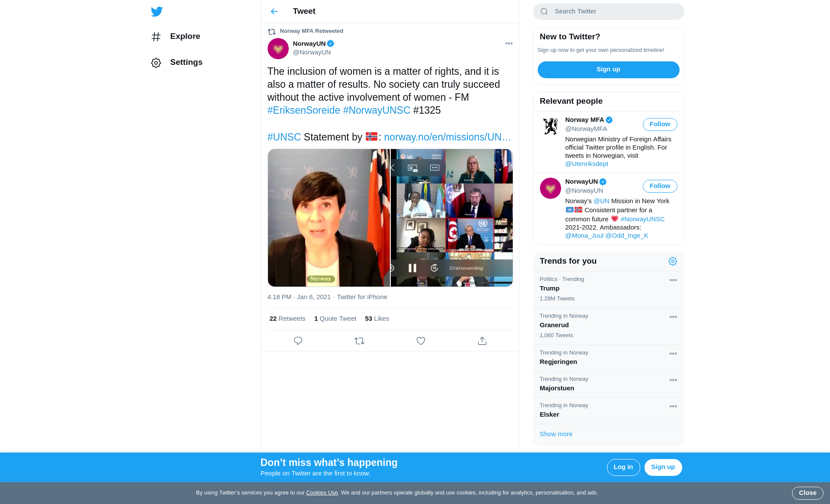
Task: Open more options for Regjeringen trend
Action: [x=673, y=354]
